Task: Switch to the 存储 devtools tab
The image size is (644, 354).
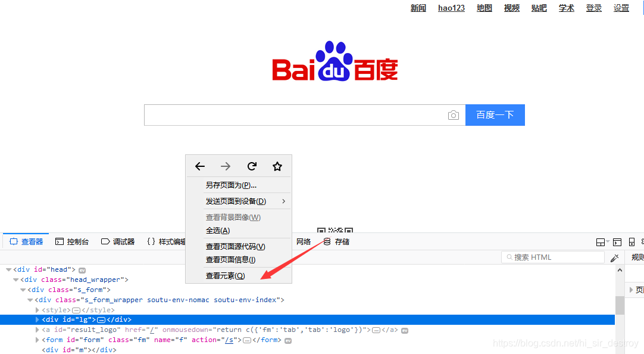Action: tap(336, 242)
